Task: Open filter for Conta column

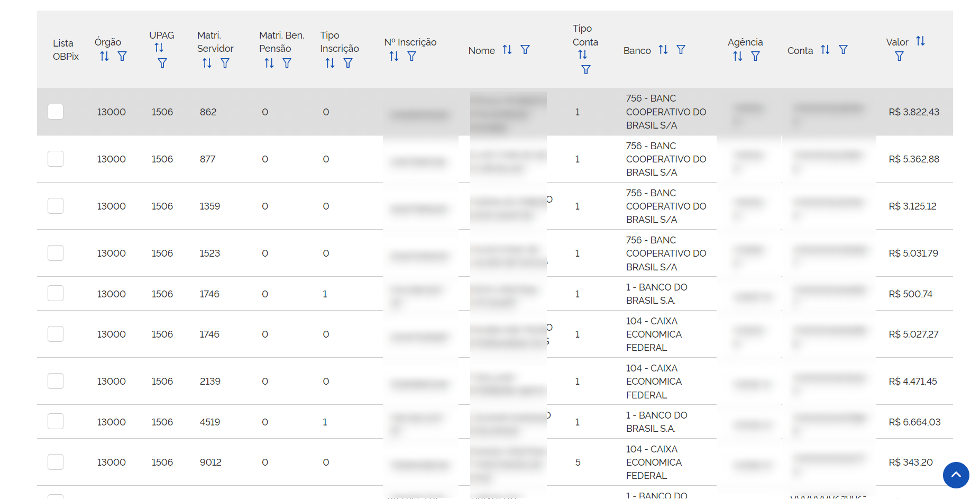Action: point(843,50)
